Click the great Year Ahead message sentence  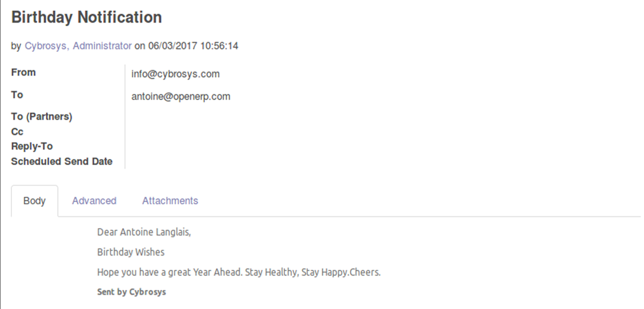click(239, 272)
